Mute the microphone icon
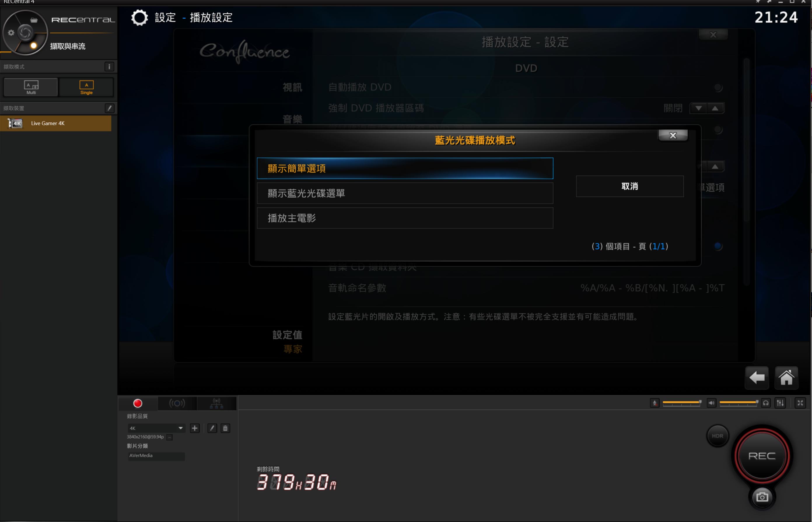The width and height of the screenshot is (812, 522). (x=654, y=403)
